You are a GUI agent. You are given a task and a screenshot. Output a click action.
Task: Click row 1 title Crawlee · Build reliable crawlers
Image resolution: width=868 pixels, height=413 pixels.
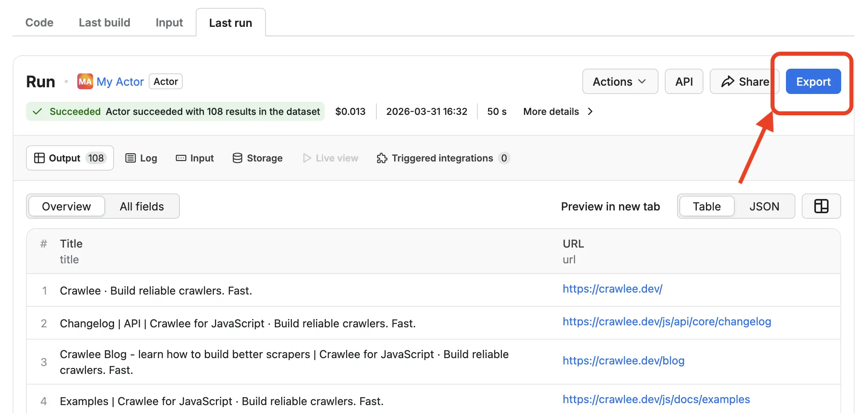tap(156, 291)
